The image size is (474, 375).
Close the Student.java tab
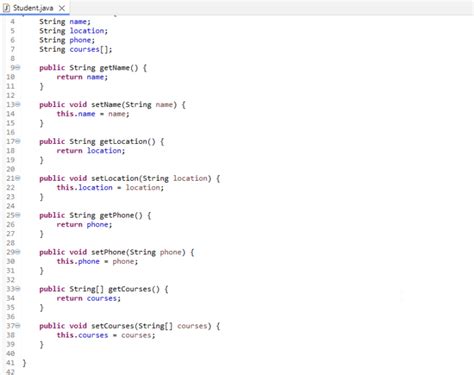[x=62, y=8]
